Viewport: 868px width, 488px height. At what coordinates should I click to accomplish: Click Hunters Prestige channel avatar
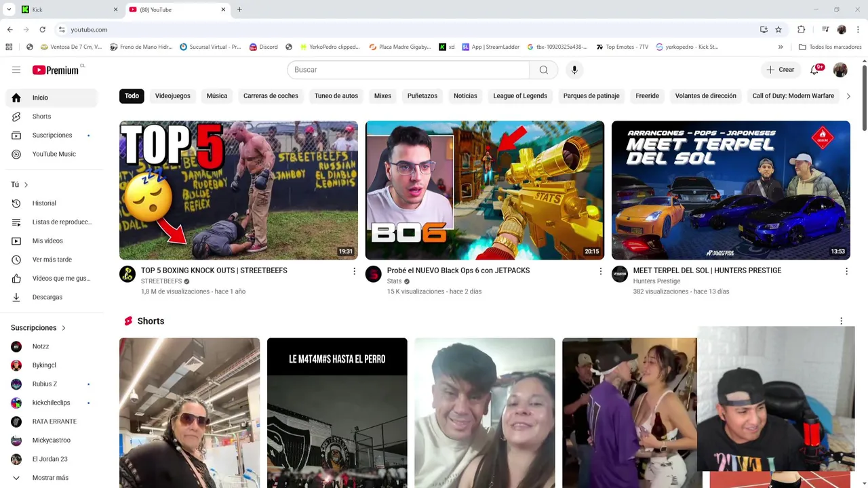point(620,274)
